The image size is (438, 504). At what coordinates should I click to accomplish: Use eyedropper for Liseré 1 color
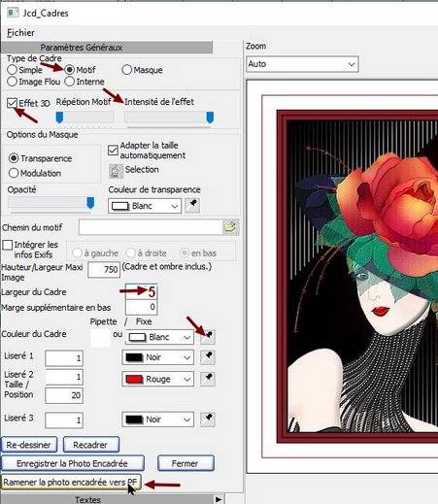coord(208,357)
